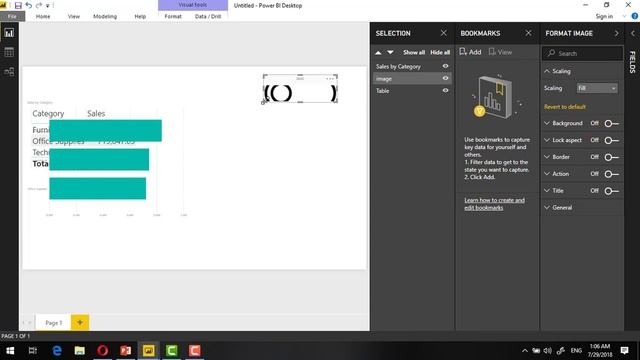640x360 pixels.
Task: Move selected layer down with arrow
Action: point(390,52)
